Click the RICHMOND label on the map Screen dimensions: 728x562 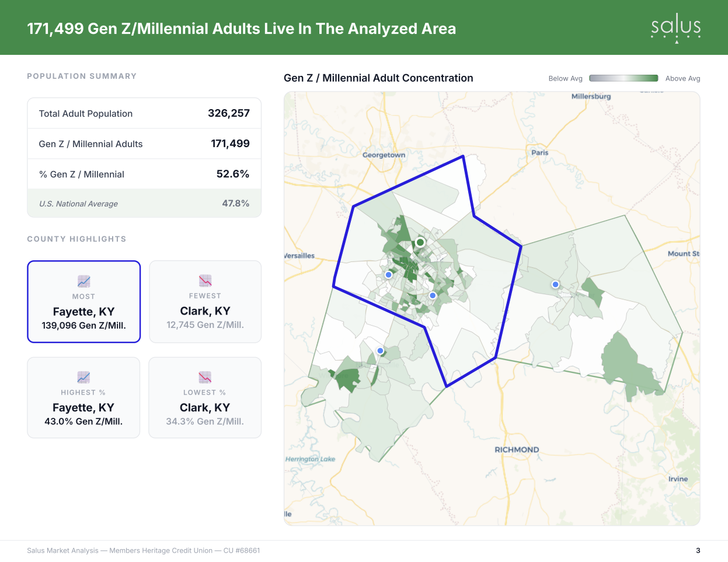pyautogui.click(x=517, y=450)
